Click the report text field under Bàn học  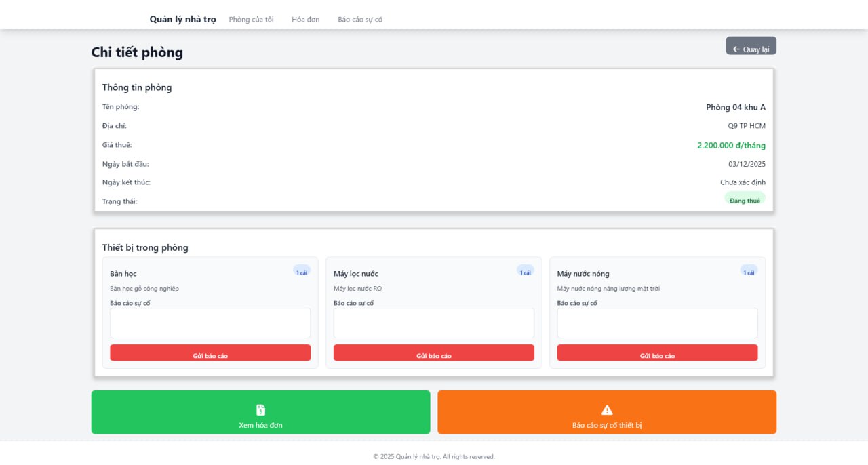click(x=210, y=323)
